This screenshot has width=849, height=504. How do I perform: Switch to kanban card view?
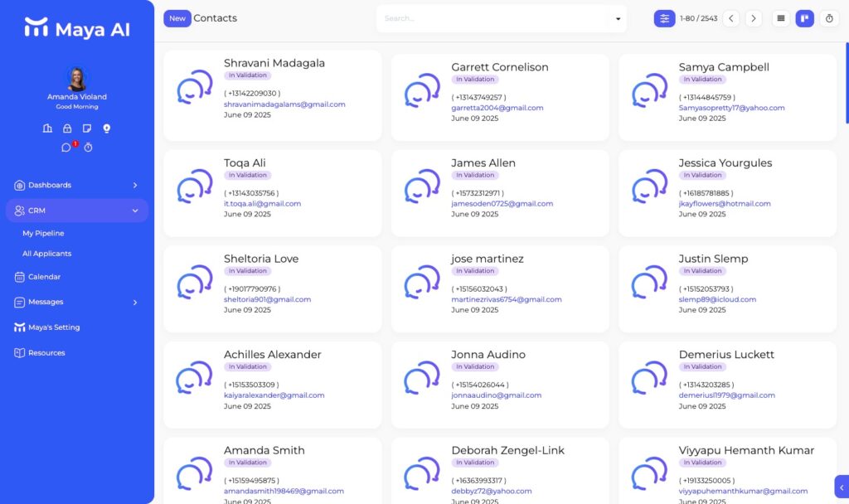point(804,18)
